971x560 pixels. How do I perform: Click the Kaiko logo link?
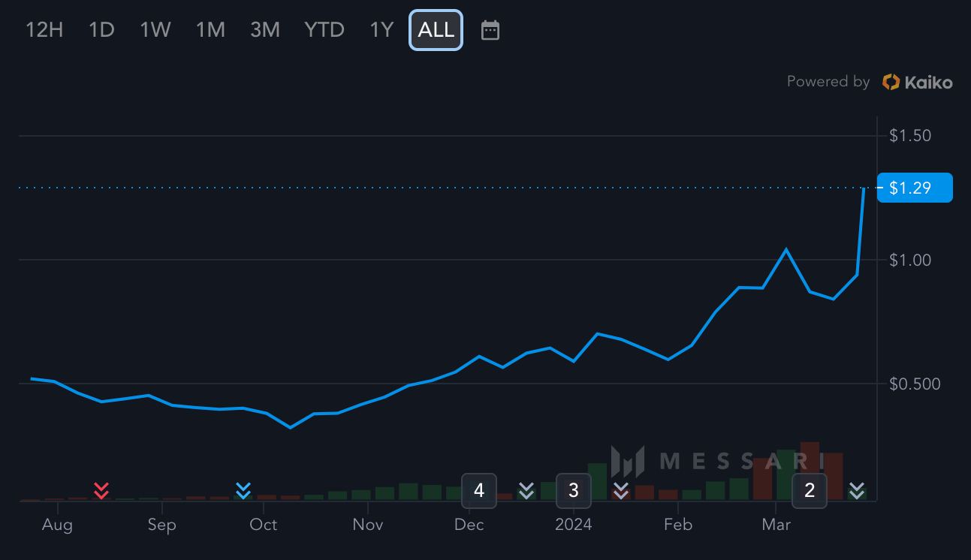(x=918, y=82)
